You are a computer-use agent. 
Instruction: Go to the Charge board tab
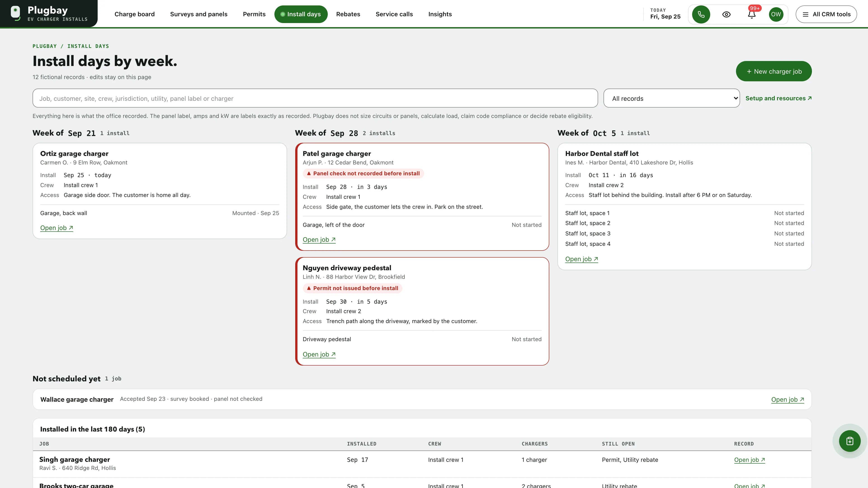[x=134, y=14]
